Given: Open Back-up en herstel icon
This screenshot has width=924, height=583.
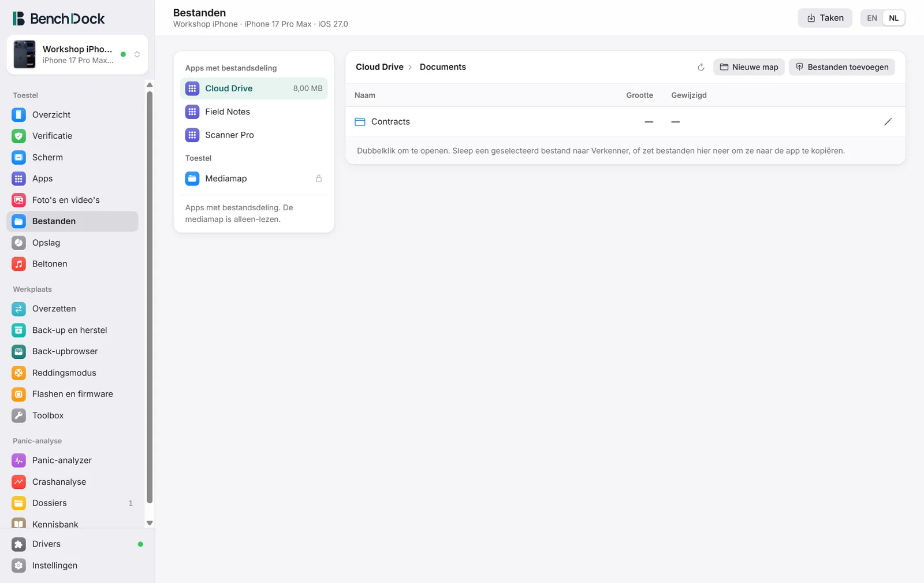Looking at the screenshot, I should click(18, 330).
